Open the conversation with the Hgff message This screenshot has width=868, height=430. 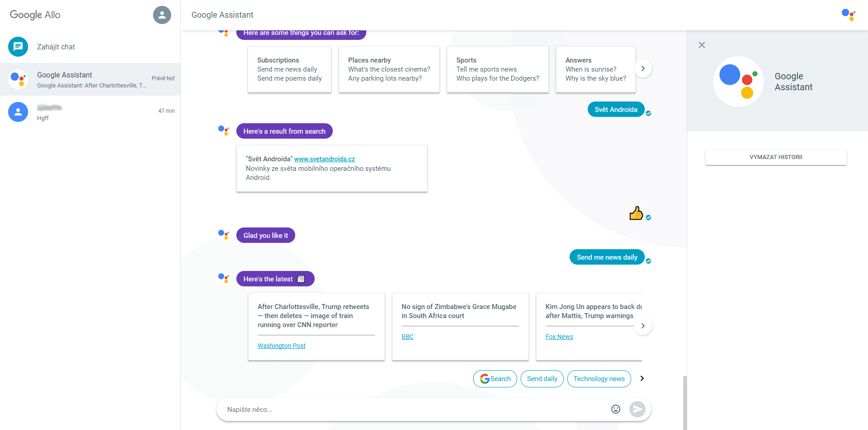pyautogui.click(x=90, y=112)
